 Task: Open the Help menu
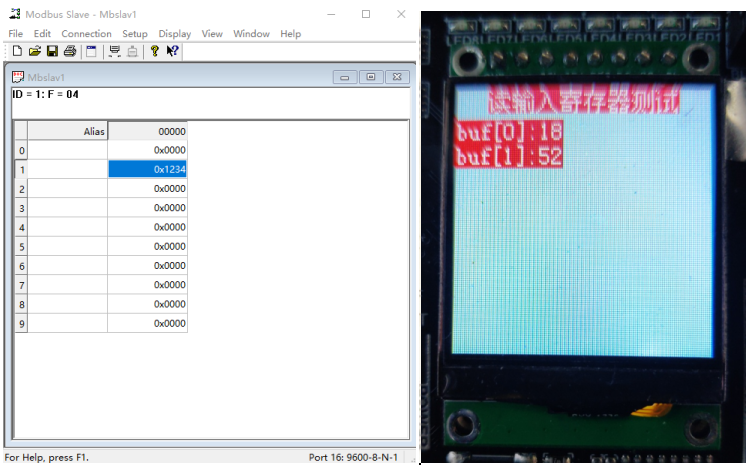291,34
